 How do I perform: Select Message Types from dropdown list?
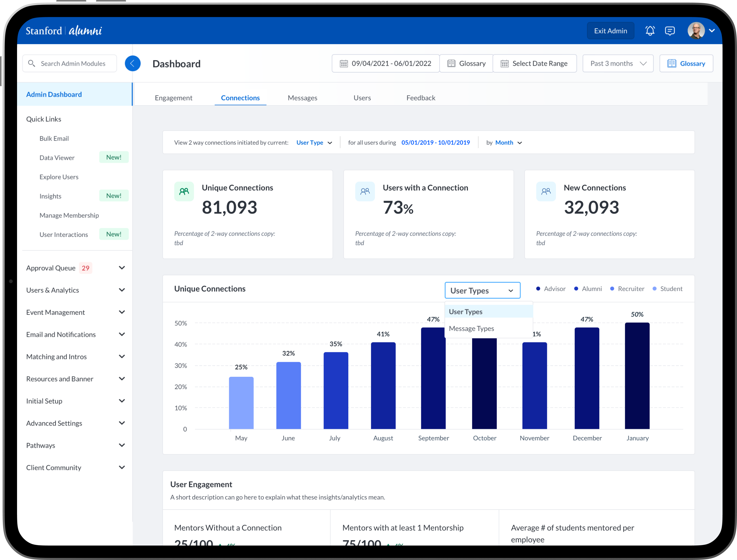[x=471, y=328]
